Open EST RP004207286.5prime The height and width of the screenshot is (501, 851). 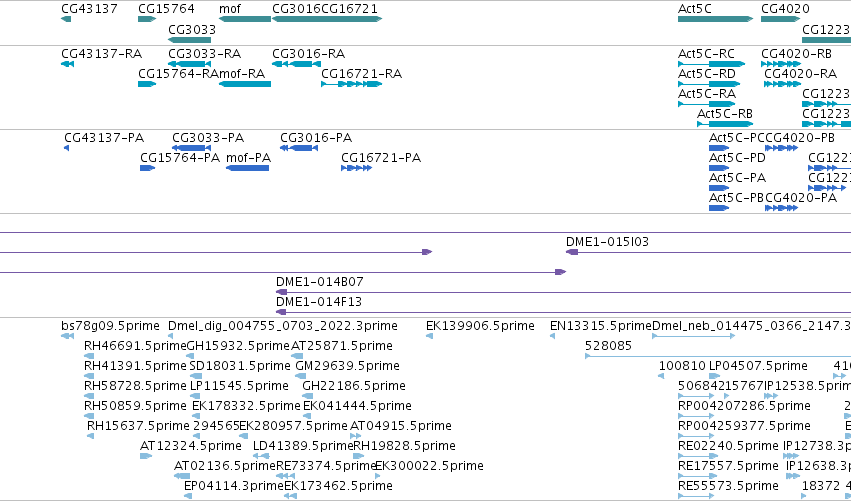click(x=696, y=417)
